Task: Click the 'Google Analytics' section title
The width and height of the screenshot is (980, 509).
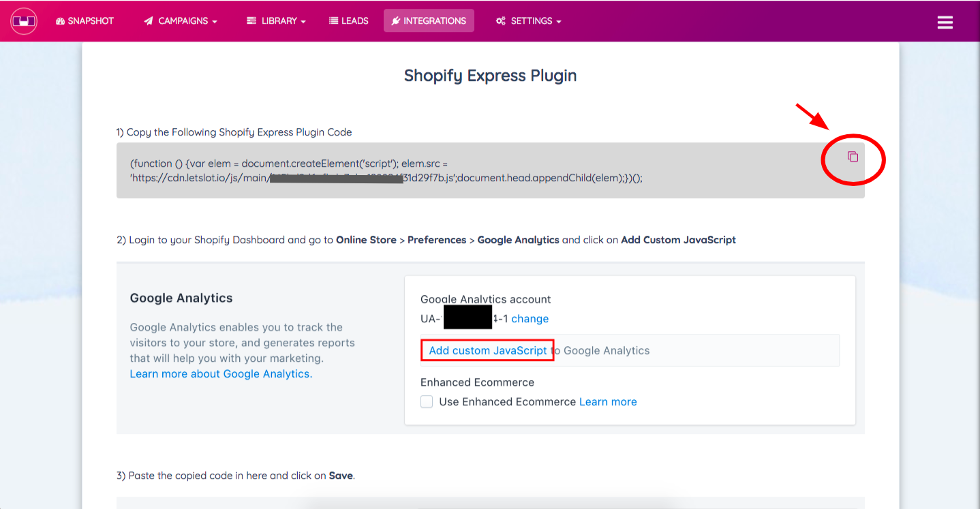Action: click(181, 298)
